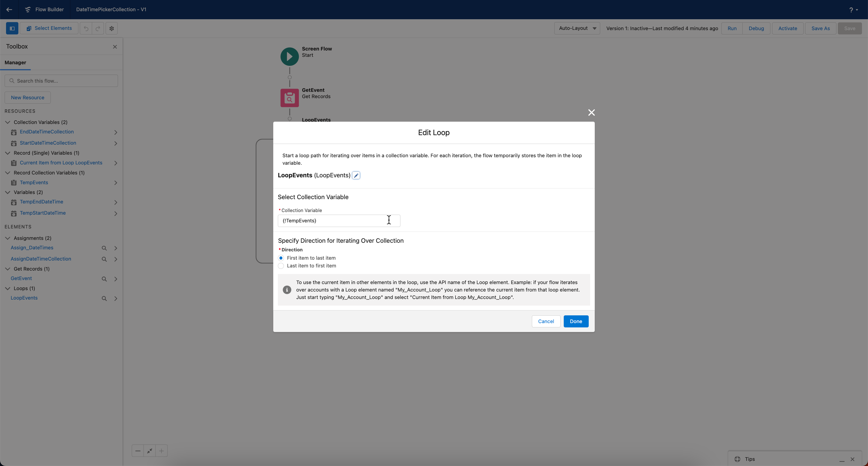Open the help menu question mark
The width and height of the screenshot is (868, 466).
click(851, 10)
